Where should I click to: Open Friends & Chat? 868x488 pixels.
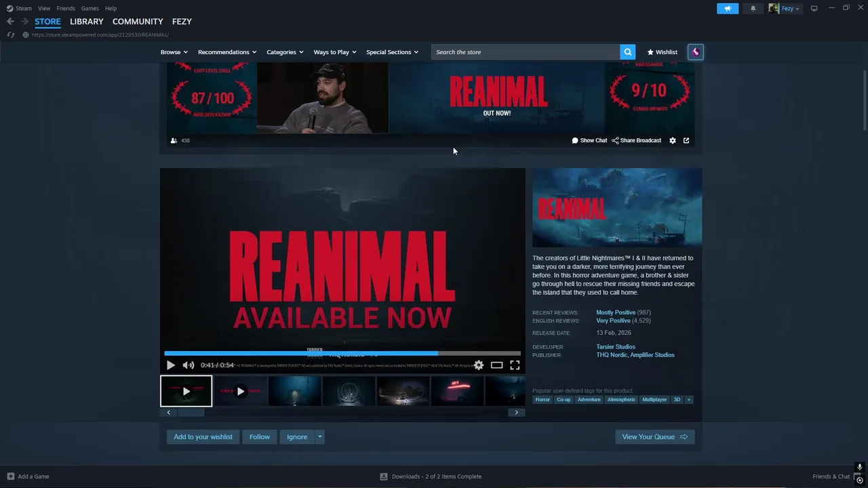(x=831, y=476)
